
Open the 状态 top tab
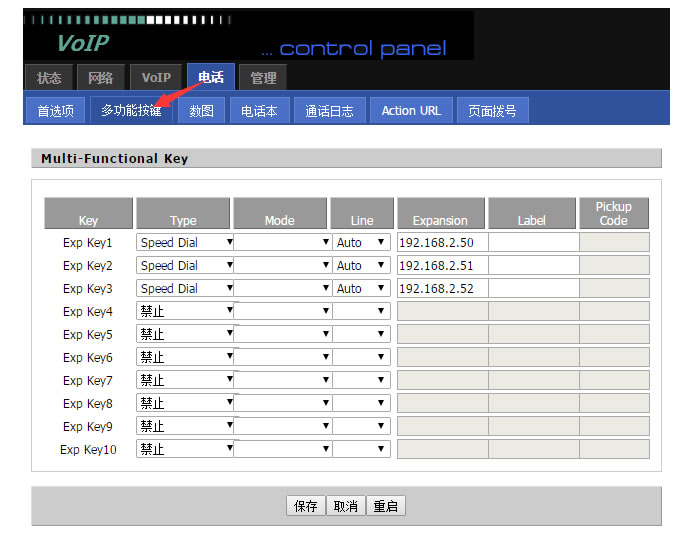(49, 78)
